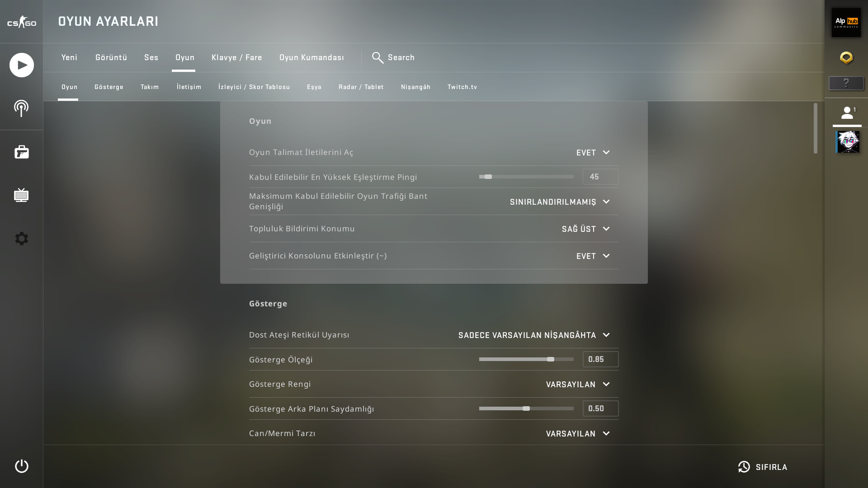The height and width of the screenshot is (488, 868).
Task: Toggle Geliştirici Konsolunu Etkinleştir EVET dropdown
Action: [593, 256]
